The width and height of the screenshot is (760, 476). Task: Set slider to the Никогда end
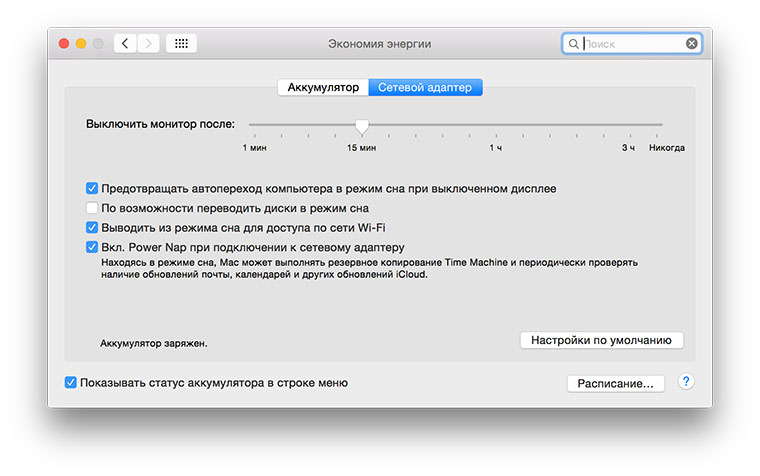(x=661, y=125)
